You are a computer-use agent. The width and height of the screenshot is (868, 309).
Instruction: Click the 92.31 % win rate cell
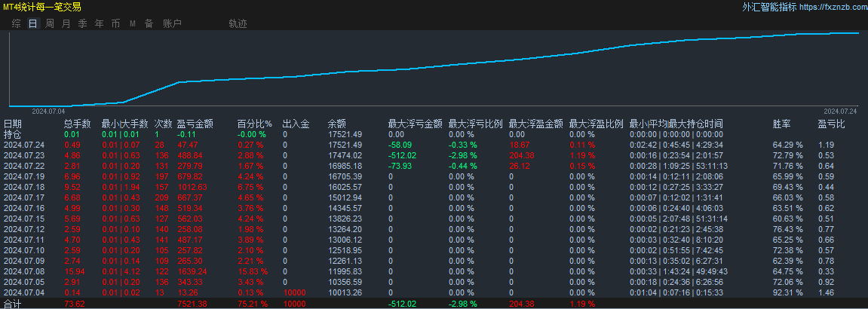pyautogui.click(x=788, y=292)
